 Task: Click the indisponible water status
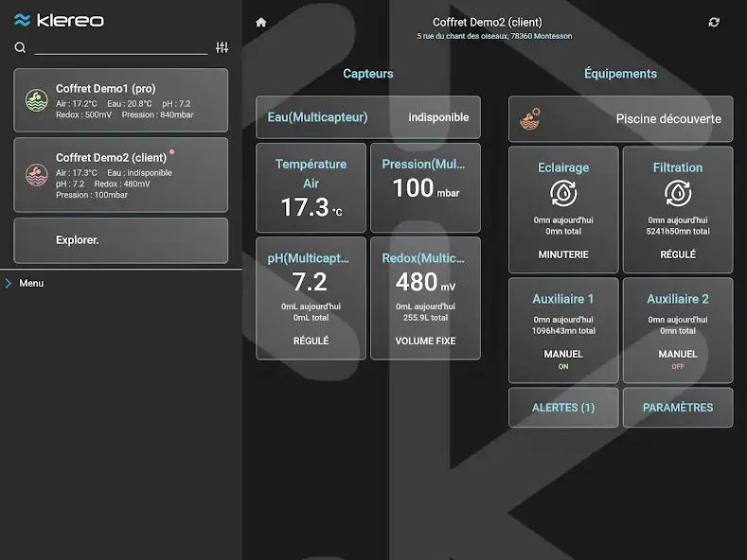pos(438,117)
